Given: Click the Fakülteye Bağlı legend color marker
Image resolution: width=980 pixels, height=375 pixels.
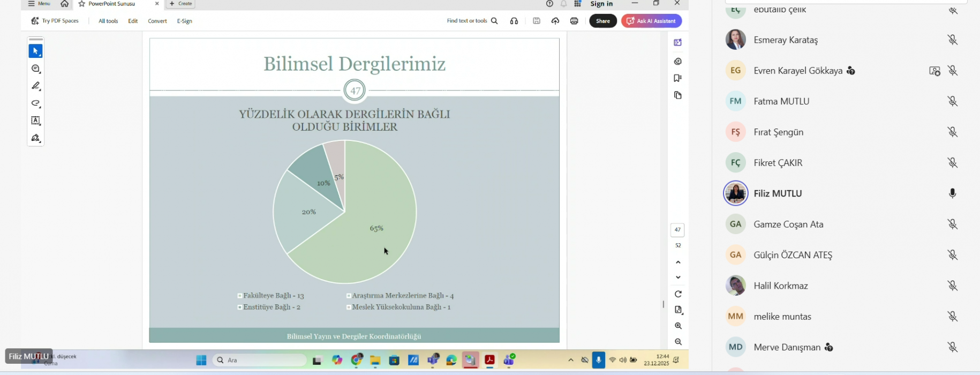Looking at the screenshot, I should (x=239, y=296).
